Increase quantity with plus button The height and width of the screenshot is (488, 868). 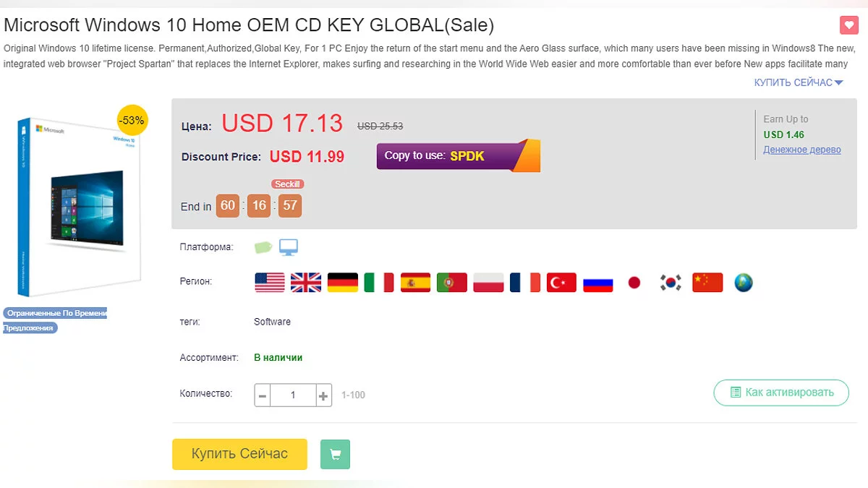point(323,395)
